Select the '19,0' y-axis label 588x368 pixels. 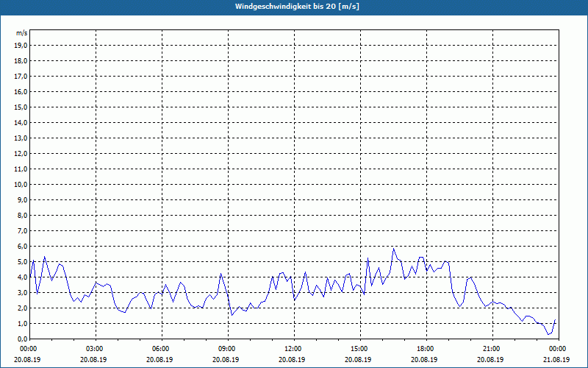21,46
